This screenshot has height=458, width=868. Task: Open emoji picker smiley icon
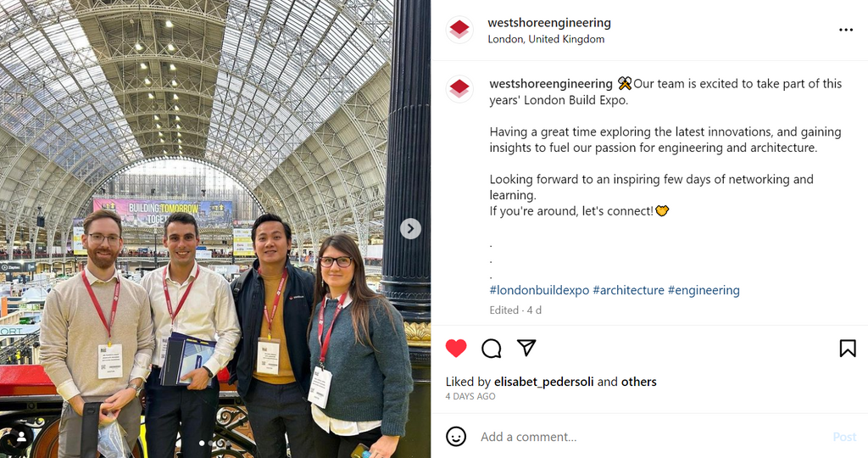coord(456,437)
